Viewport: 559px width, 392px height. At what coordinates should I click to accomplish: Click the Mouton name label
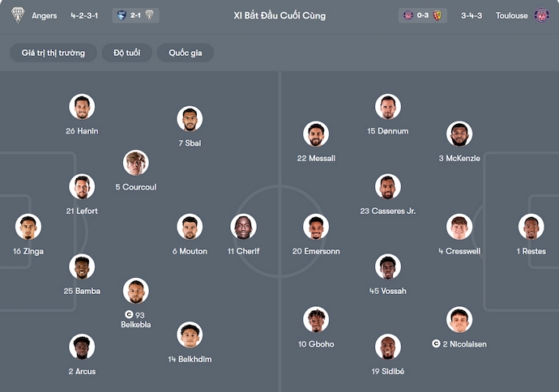190,251
